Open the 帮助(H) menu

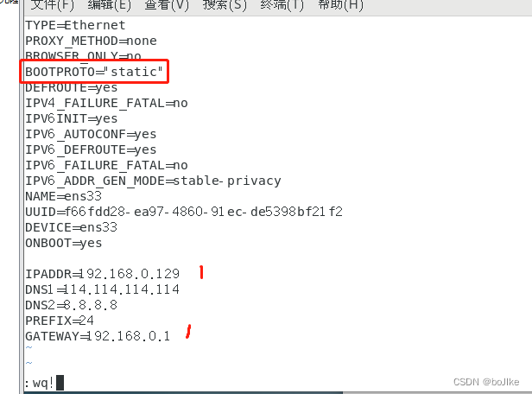[340, 5]
